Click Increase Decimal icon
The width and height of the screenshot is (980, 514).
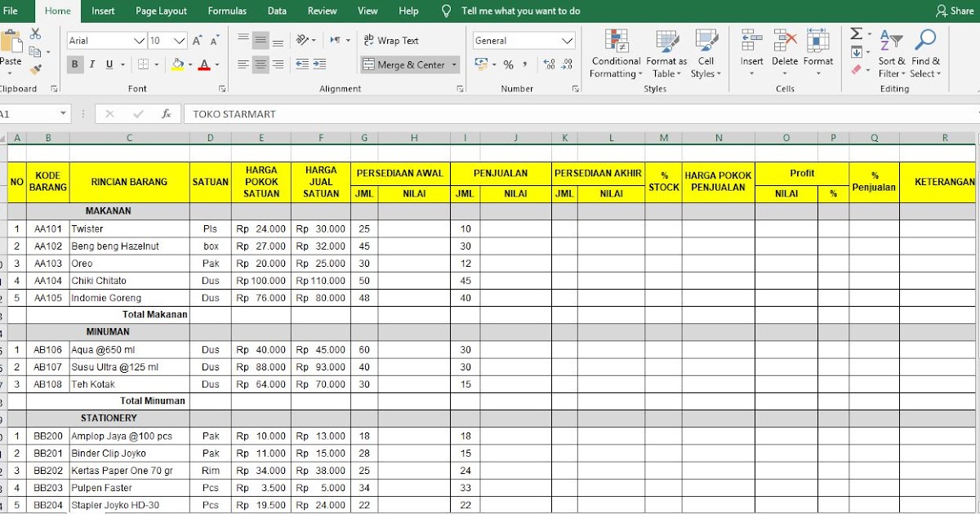(548, 64)
